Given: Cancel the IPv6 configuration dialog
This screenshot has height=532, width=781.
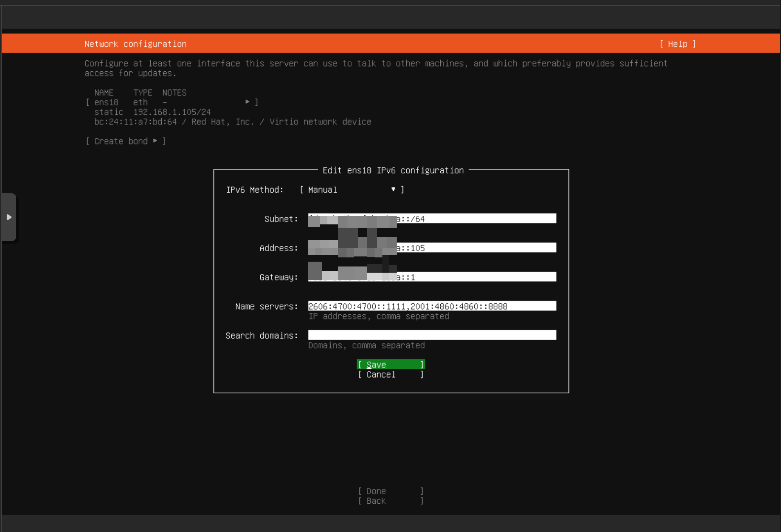Looking at the screenshot, I should pyautogui.click(x=390, y=375).
